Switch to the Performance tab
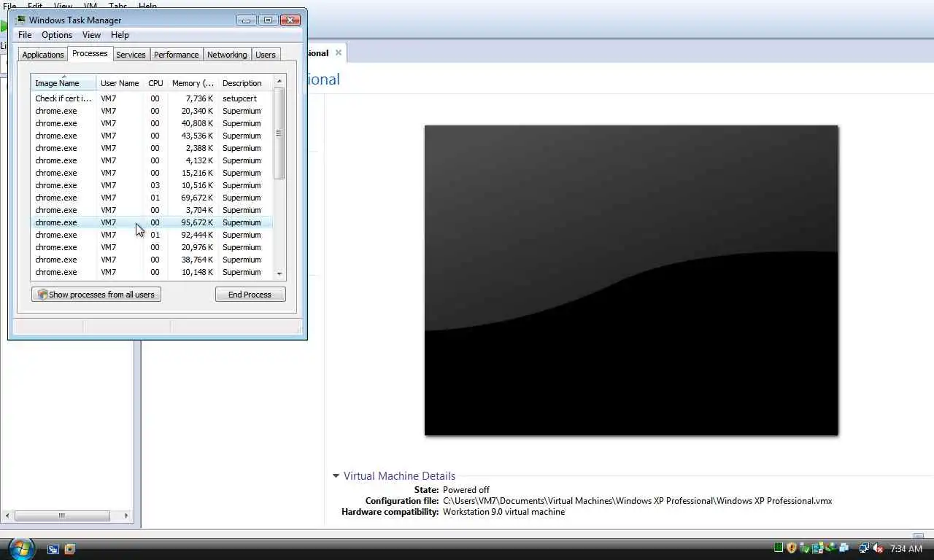Image resolution: width=934 pixels, height=560 pixels. tap(176, 55)
